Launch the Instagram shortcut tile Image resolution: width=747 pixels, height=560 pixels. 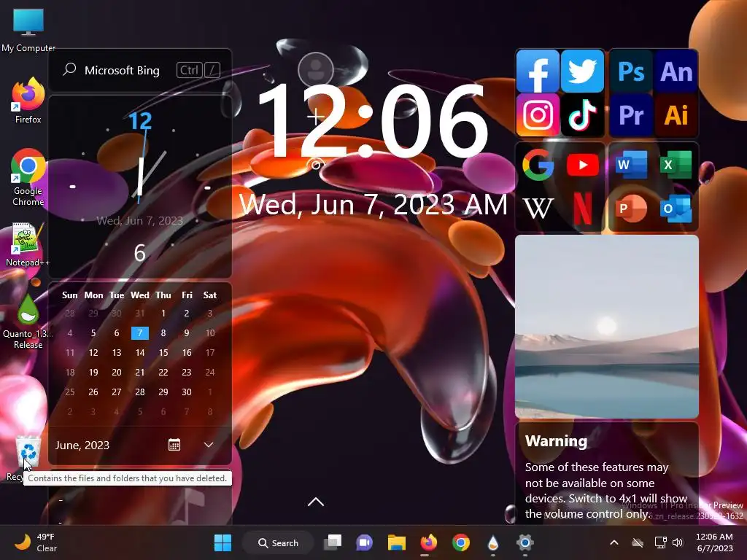[x=538, y=114]
